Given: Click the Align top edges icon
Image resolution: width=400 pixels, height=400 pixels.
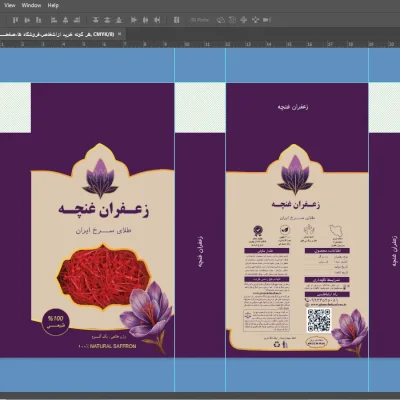Looking at the screenshot, I should pyautogui.click(x=15, y=20).
